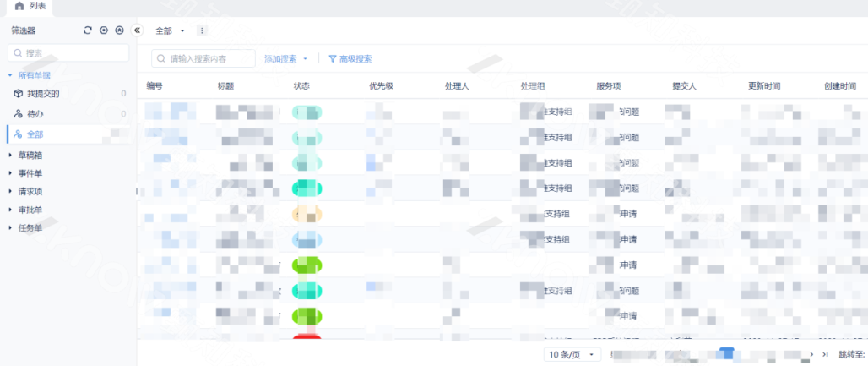Click the refresh icon beside 筛选器
The width and height of the screenshot is (868, 366).
[88, 30]
